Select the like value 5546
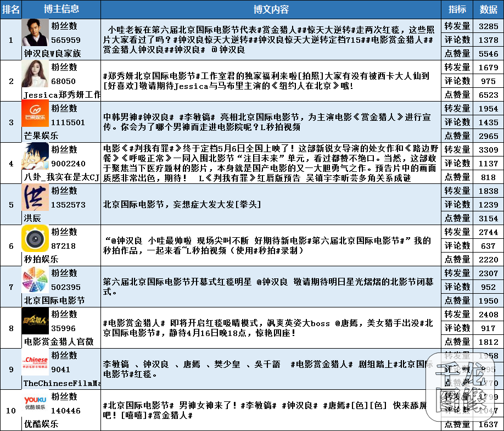 488,54
